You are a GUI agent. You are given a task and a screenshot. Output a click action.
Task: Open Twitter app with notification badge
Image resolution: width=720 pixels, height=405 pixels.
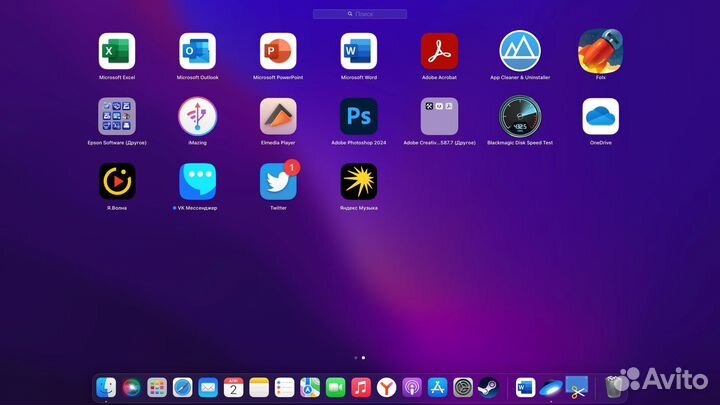click(278, 181)
